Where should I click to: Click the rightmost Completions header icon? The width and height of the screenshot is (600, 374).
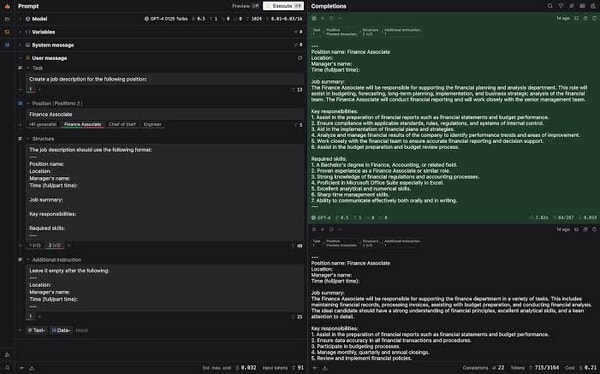pos(593,6)
